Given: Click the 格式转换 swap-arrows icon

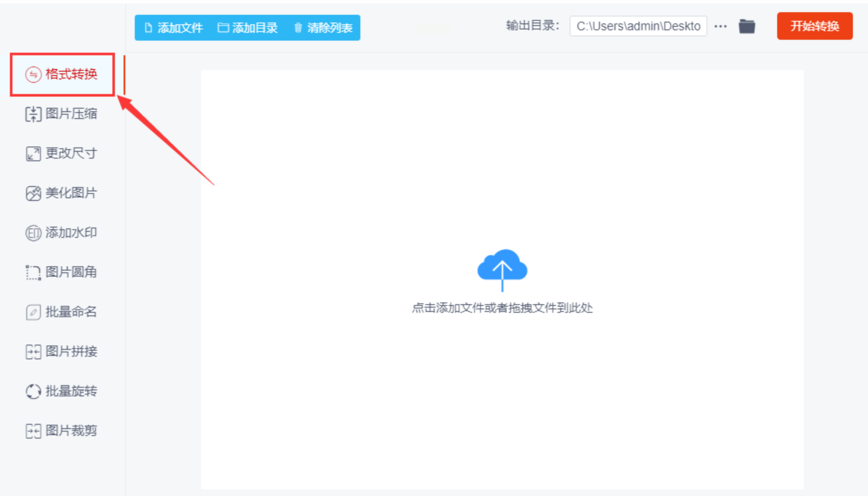Looking at the screenshot, I should click(x=33, y=74).
